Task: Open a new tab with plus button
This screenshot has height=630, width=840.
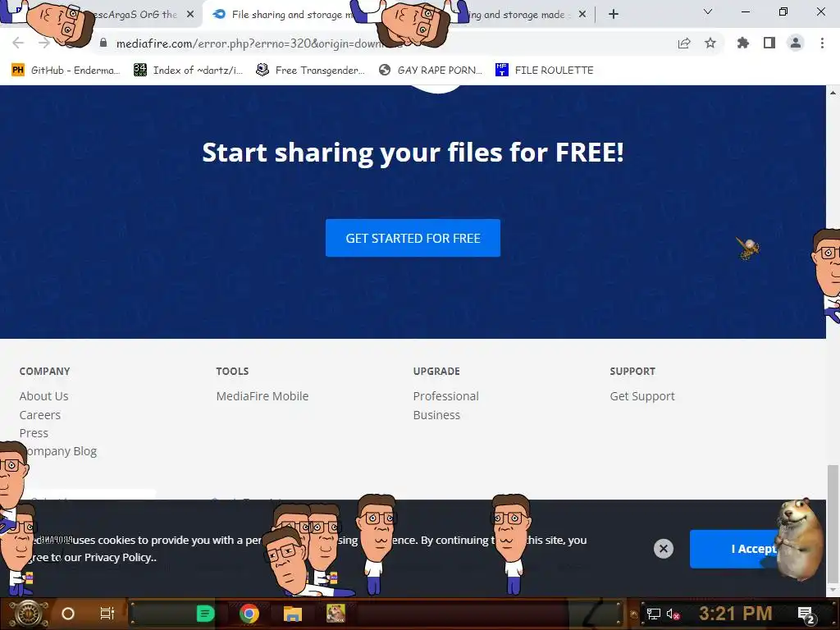Action: coord(614,14)
